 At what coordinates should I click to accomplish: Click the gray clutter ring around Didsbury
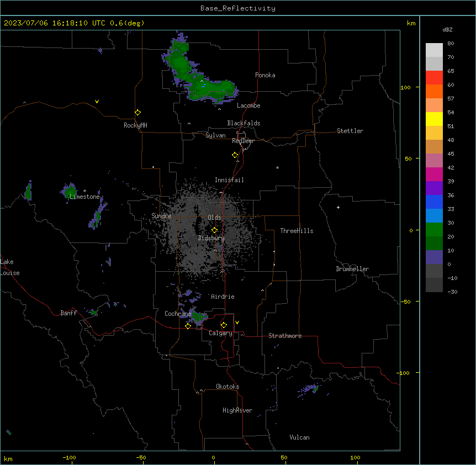(207, 232)
